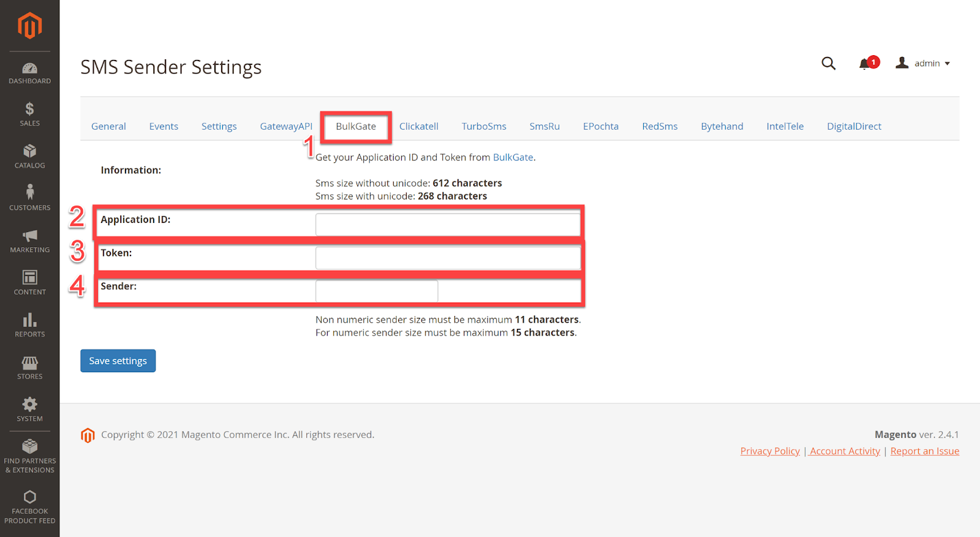
Task: Click the 'Sender:' label
Action: [119, 286]
